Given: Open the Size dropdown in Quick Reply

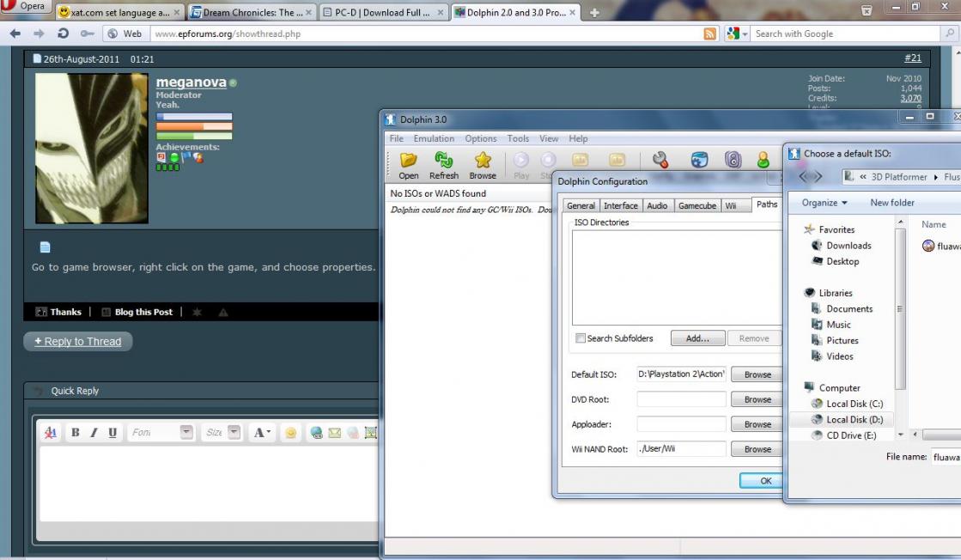Looking at the screenshot, I should [234, 432].
